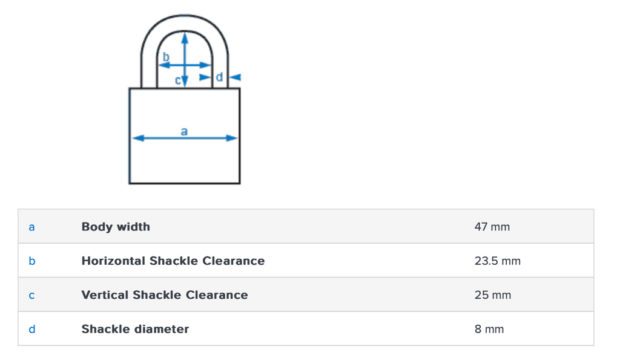Select the blue 'd' table row letter
This screenshot has height=364, width=620.
pos(32,330)
